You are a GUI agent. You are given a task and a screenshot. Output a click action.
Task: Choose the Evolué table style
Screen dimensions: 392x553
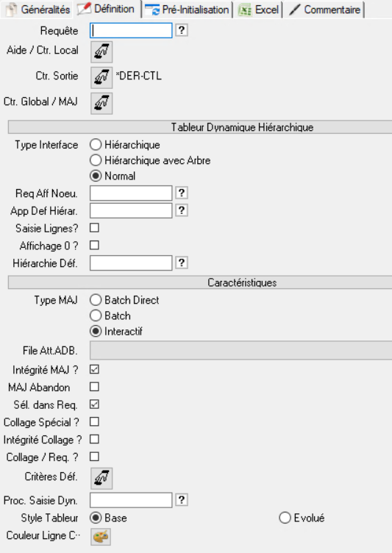302,518
